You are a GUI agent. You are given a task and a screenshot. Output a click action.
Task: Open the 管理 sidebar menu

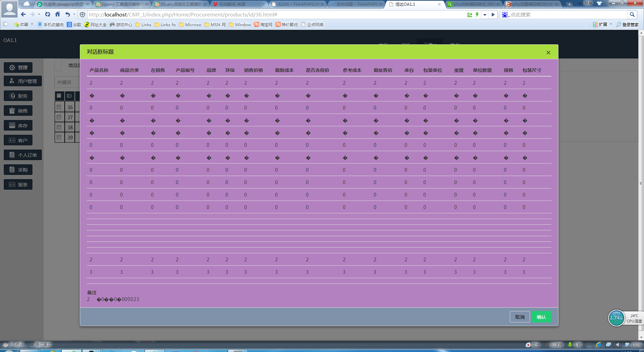(18, 68)
